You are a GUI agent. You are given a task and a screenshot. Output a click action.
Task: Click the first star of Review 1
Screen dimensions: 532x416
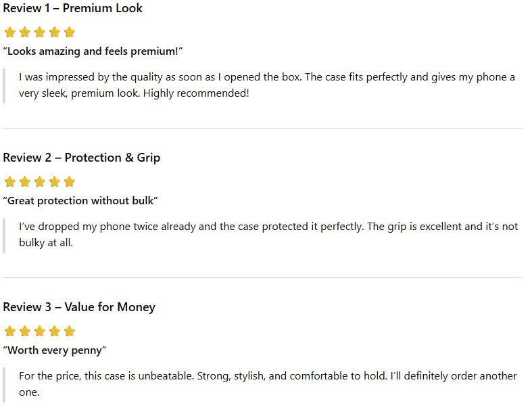click(x=9, y=32)
